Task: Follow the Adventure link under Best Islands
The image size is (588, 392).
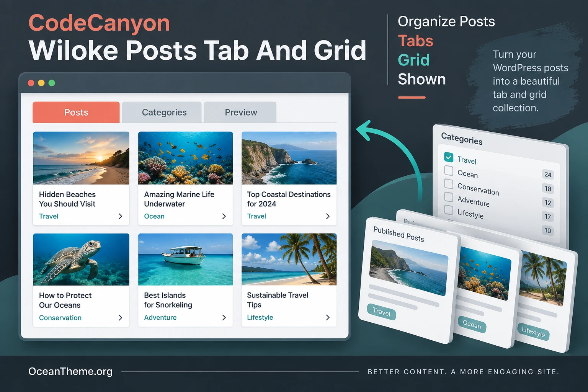Action: tap(160, 317)
